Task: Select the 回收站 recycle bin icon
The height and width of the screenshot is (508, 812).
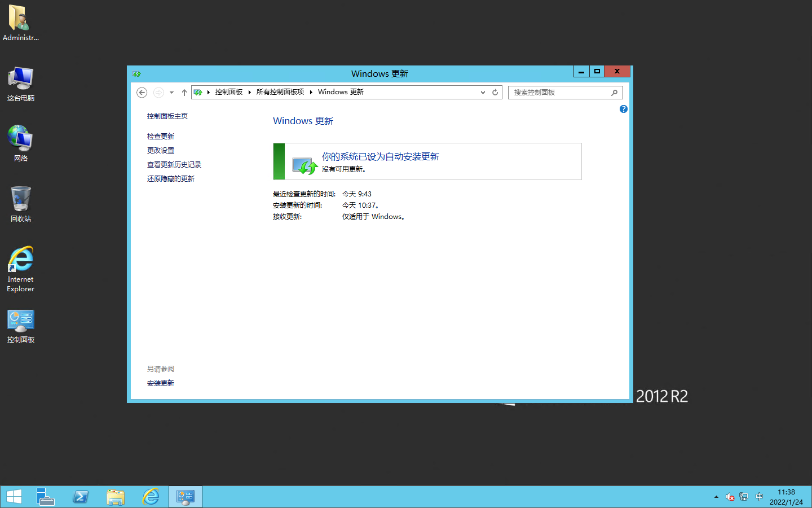Action: coord(20,204)
